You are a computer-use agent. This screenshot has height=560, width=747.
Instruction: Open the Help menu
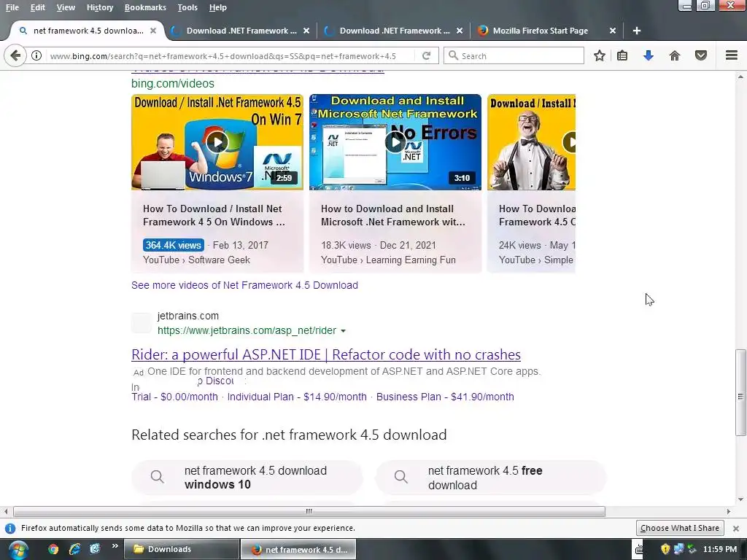click(217, 7)
